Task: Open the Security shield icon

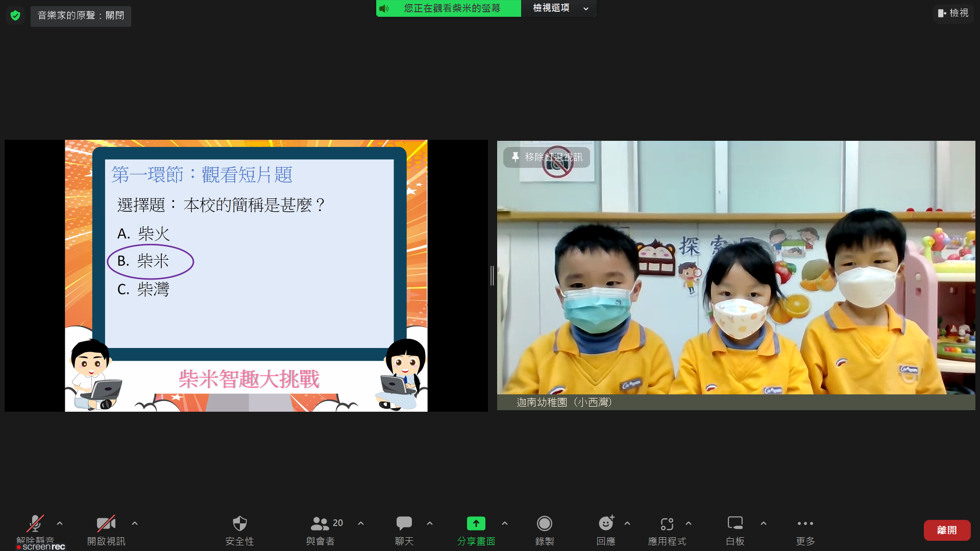Action: coord(239,524)
